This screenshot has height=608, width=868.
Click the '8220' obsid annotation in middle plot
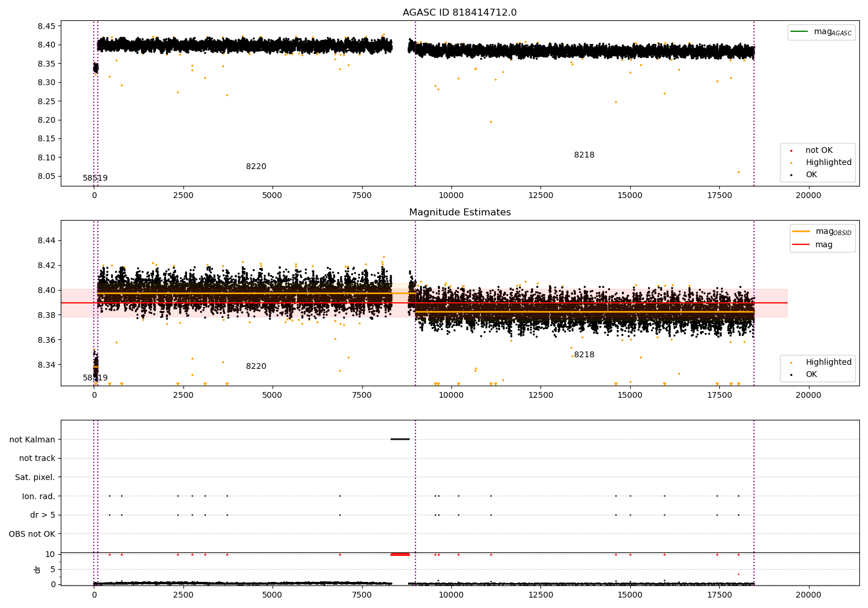click(256, 367)
